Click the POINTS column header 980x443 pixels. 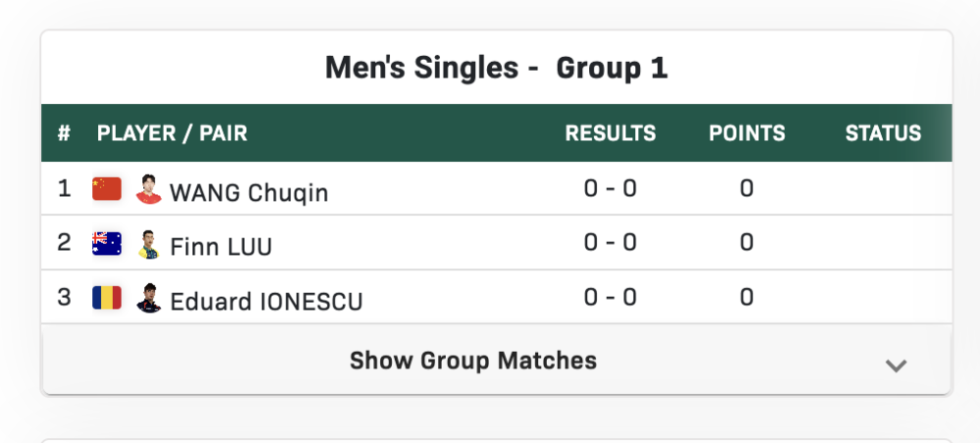(x=747, y=133)
